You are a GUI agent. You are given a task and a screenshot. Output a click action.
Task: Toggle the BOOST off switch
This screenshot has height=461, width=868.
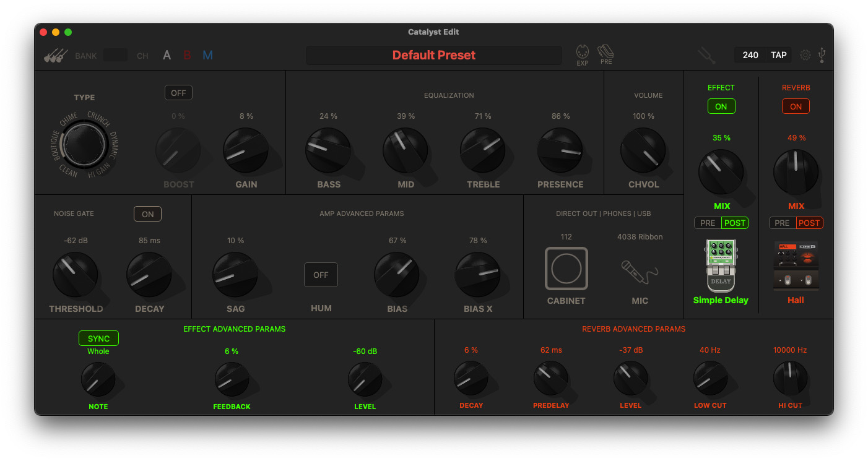pos(178,92)
